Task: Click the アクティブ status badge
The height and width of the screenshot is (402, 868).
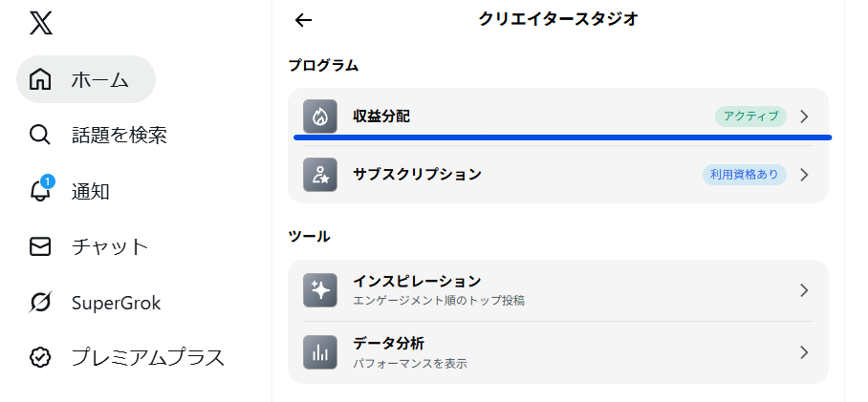Action: (750, 116)
